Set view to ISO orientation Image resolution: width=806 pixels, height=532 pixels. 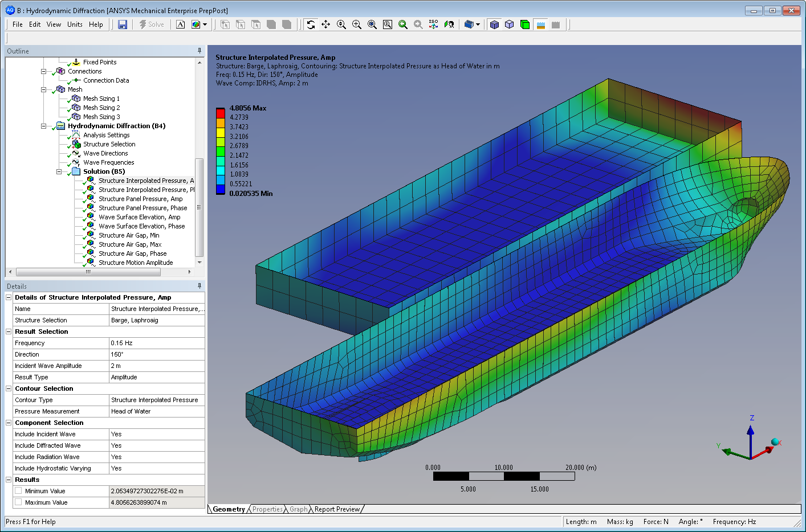pos(433,24)
